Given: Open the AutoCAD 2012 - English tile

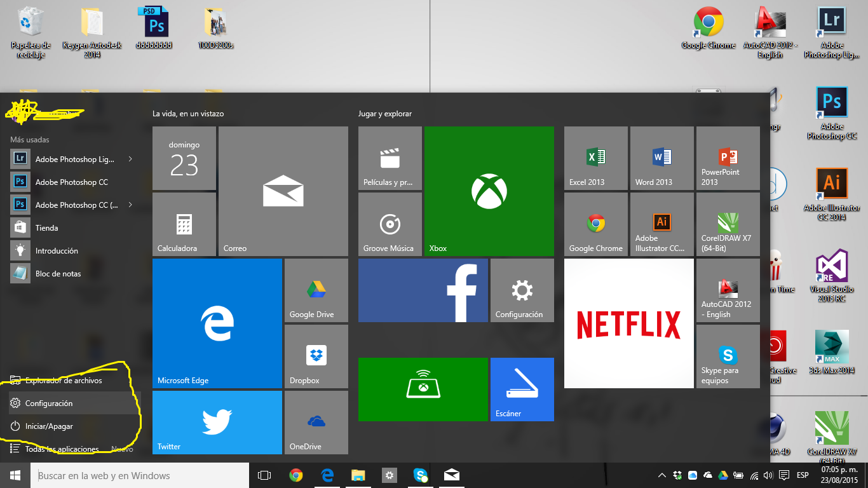Looking at the screenshot, I should [728, 290].
